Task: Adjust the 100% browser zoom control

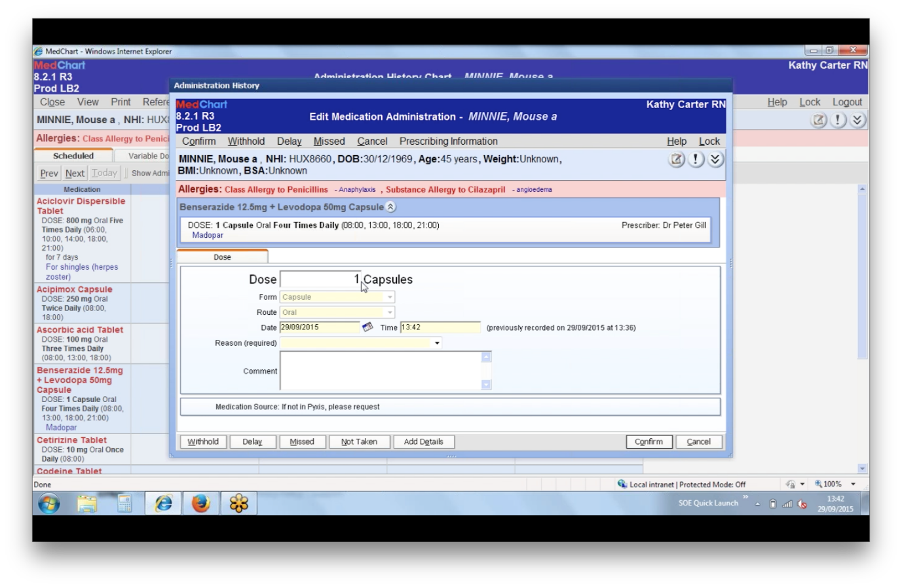Action: pos(833,484)
